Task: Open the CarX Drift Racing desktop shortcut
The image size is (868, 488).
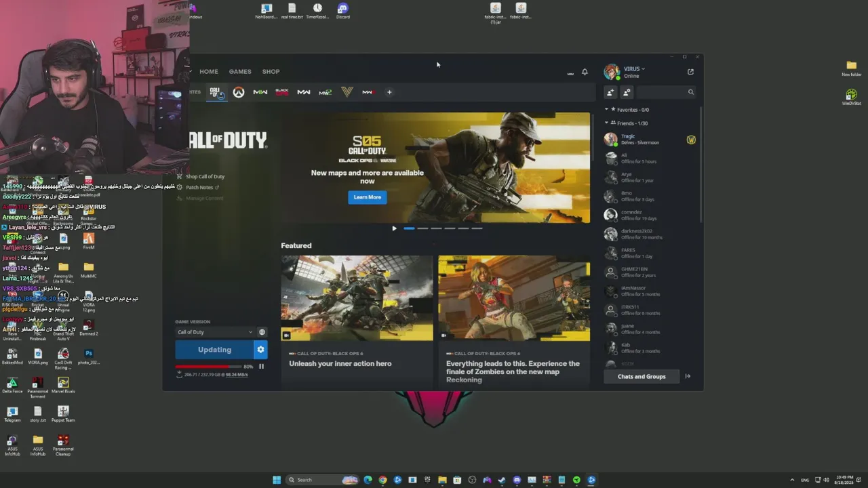Action: click(x=63, y=359)
